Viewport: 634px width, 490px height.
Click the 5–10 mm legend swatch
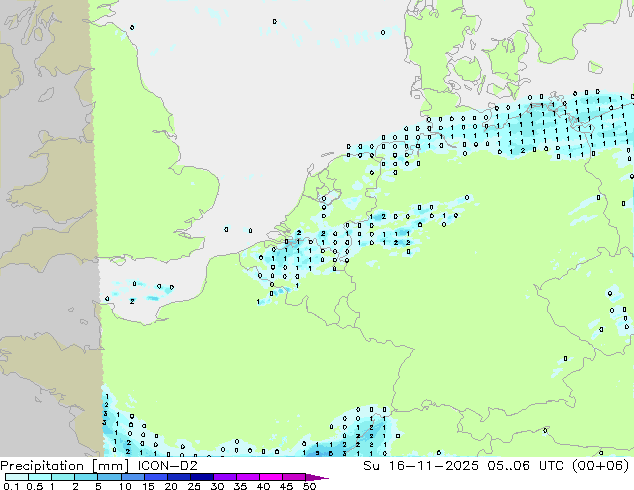tap(109, 477)
